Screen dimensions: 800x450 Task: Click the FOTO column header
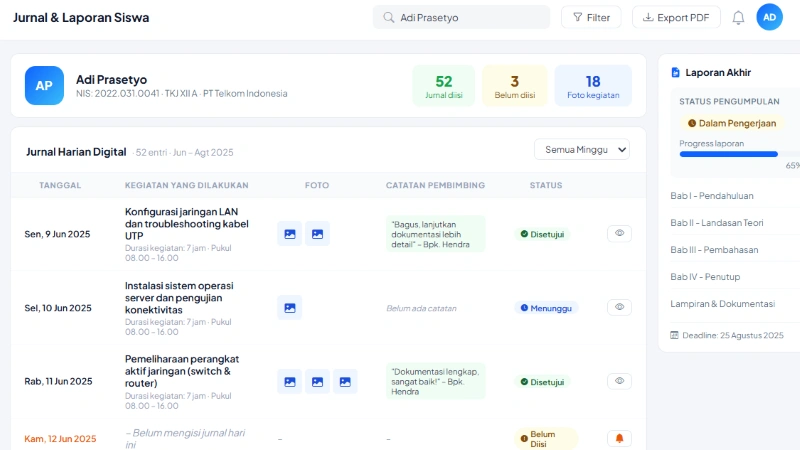(317, 185)
